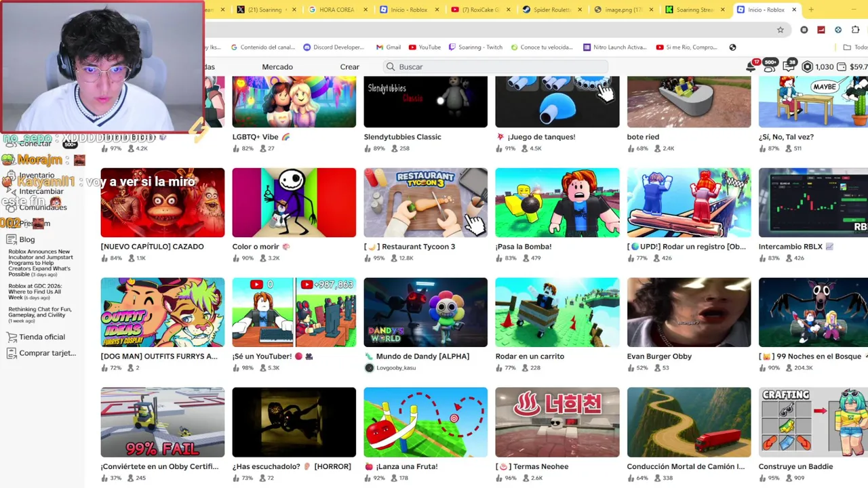Open the 99% FAIL obby thumbnail
This screenshot has width=868, height=488.
pos(162,422)
